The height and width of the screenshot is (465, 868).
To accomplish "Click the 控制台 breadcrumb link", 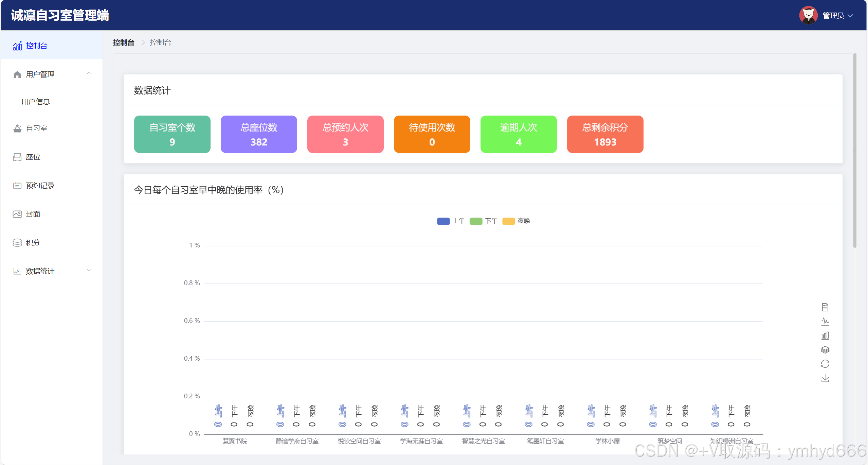I will click(124, 42).
